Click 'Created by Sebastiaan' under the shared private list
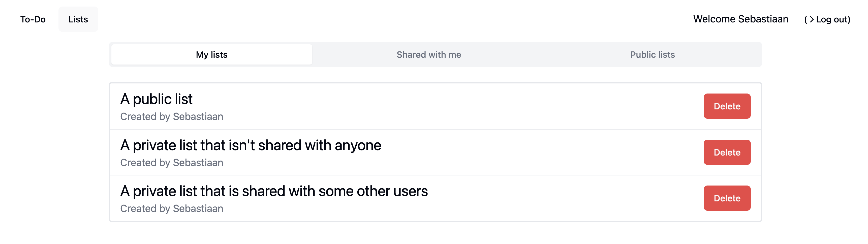The width and height of the screenshot is (868, 244). tap(172, 209)
